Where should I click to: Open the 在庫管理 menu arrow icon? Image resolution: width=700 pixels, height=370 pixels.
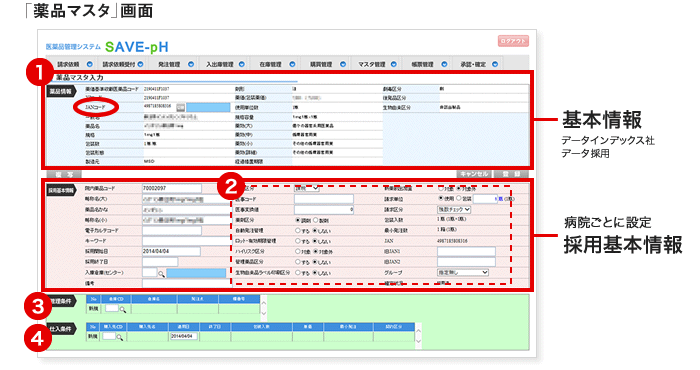pos(292,64)
